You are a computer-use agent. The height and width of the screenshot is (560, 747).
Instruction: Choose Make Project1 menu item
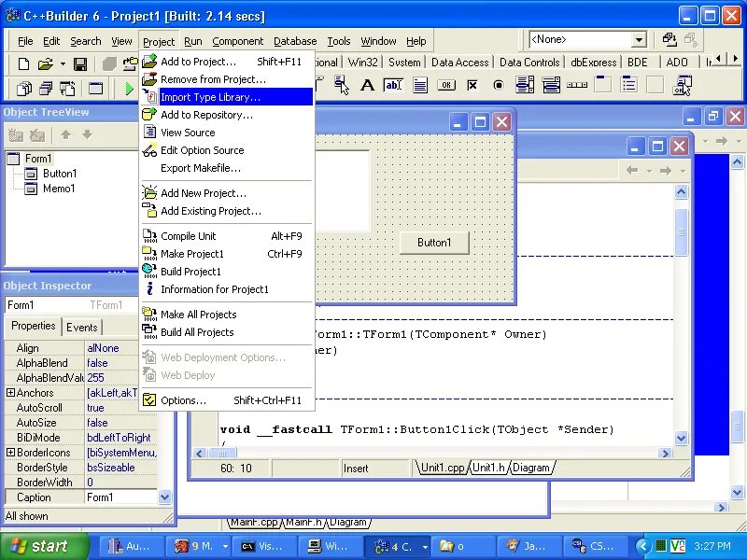[227, 254]
